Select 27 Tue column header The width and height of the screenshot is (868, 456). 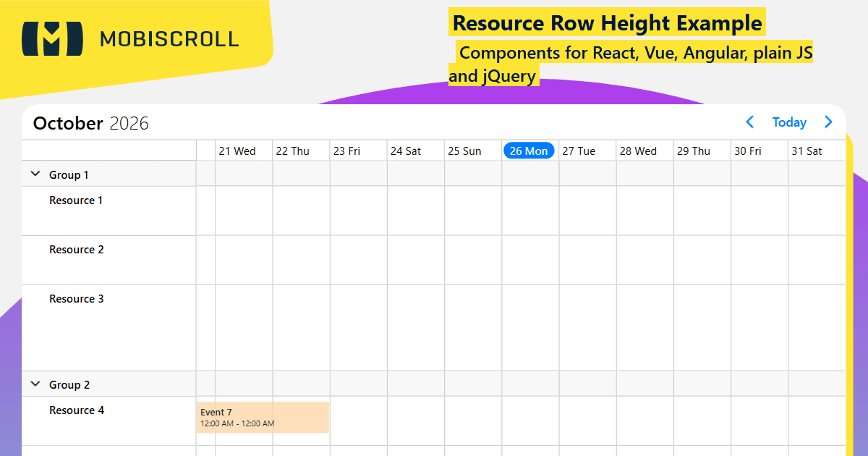tap(587, 151)
